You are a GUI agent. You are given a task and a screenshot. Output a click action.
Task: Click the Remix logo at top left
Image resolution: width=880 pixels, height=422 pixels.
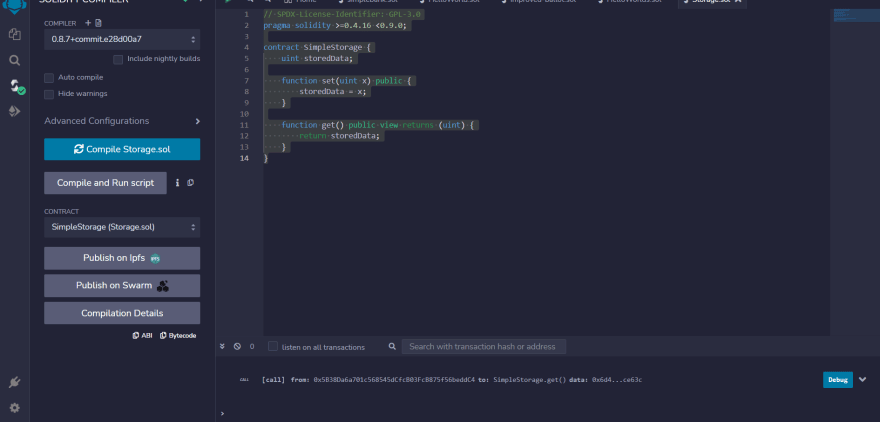pos(15,4)
